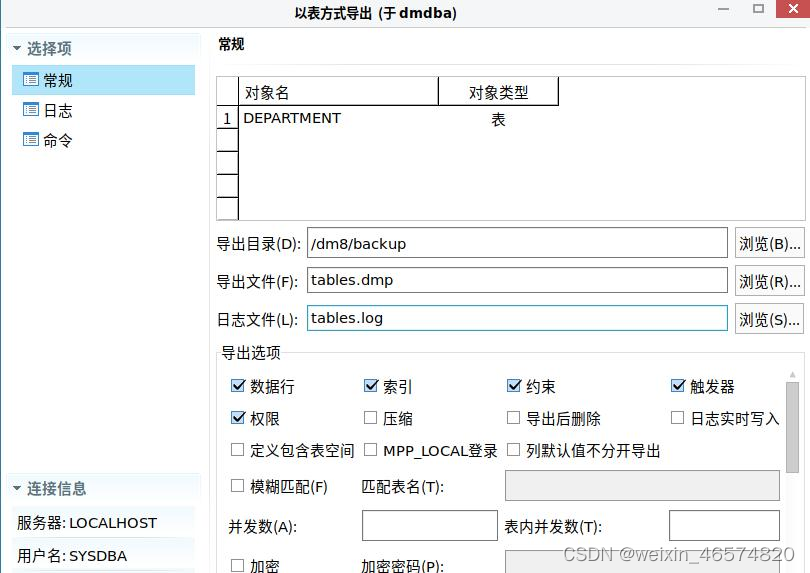Maximize the export dialog window
810x573 pixels.
click(x=758, y=9)
